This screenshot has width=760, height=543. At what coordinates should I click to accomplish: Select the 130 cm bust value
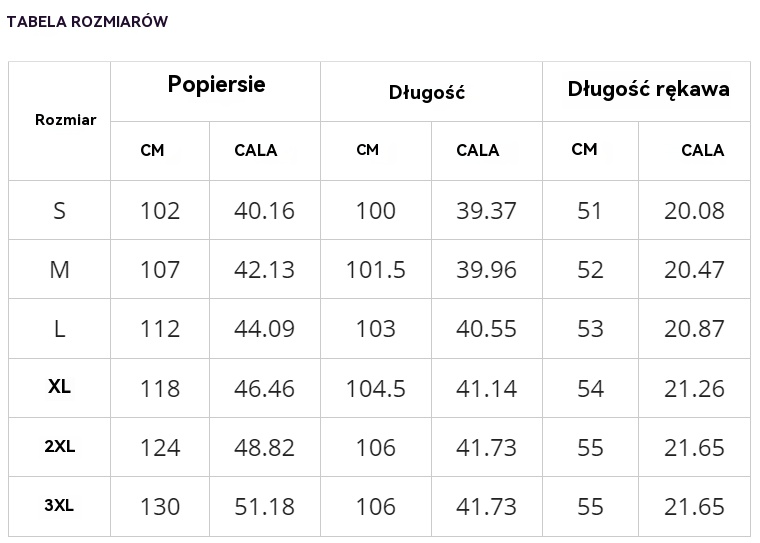tap(160, 507)
